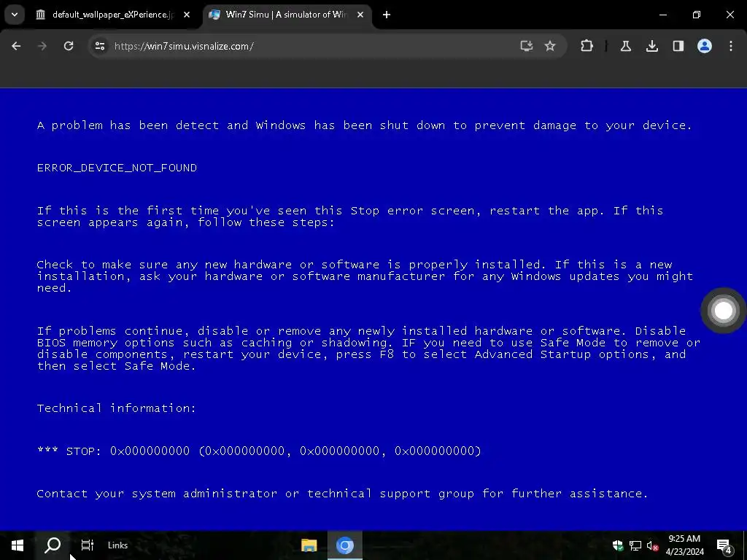Open the network status tray icon

(x=635, y=545)
